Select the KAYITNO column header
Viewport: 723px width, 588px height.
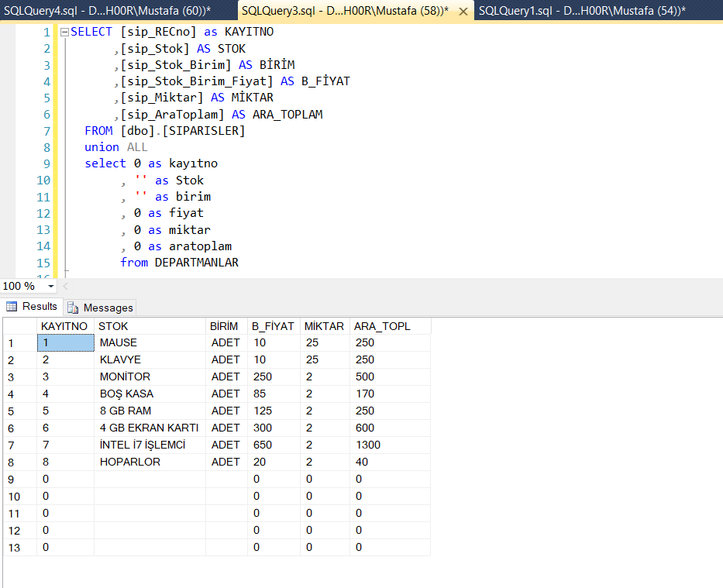[x=65, y=325]
